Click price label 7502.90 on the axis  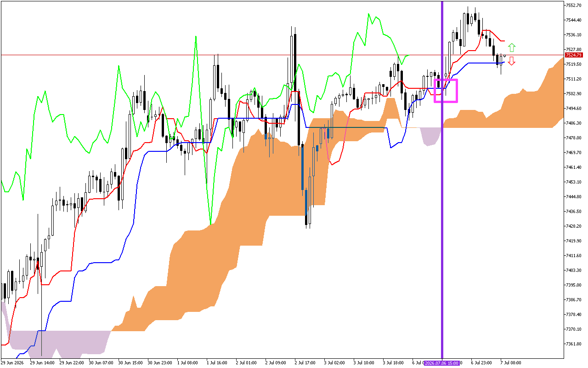574,94
